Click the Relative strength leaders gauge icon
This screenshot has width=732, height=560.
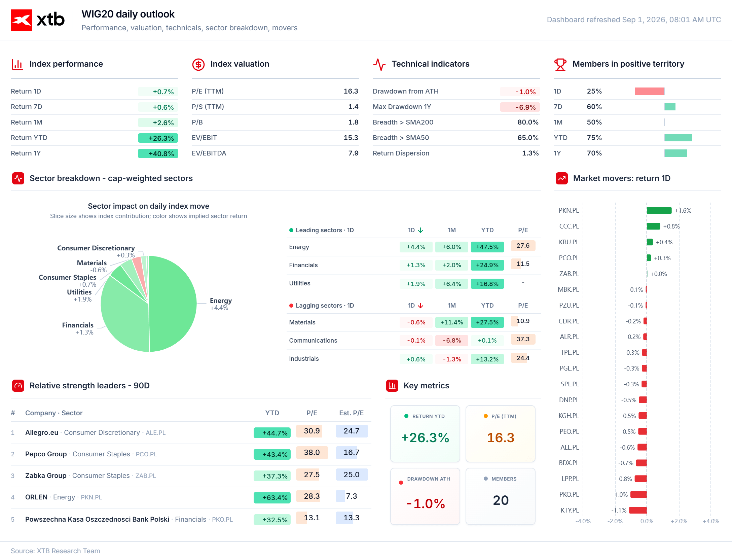tap(18, 386)
